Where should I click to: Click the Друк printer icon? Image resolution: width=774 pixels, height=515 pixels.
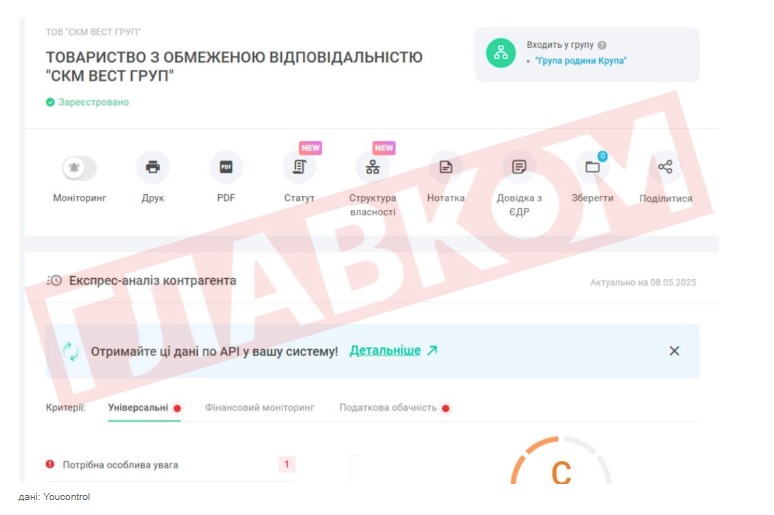[x=153, y=167]
